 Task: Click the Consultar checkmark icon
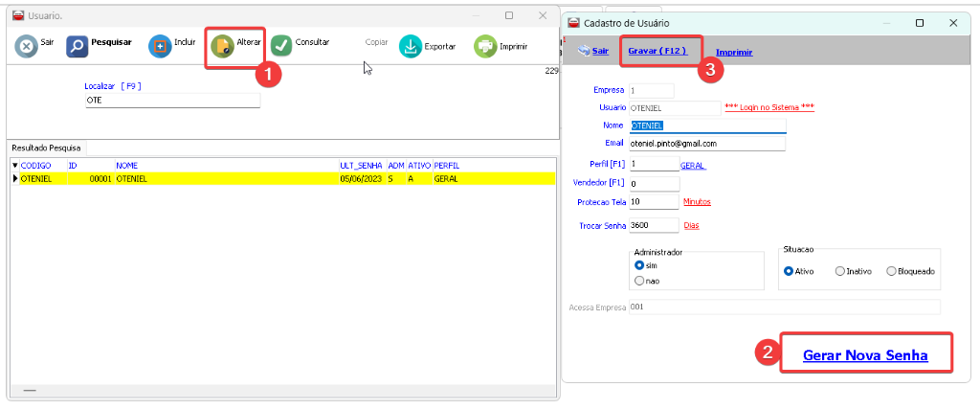tap(281, 45)
